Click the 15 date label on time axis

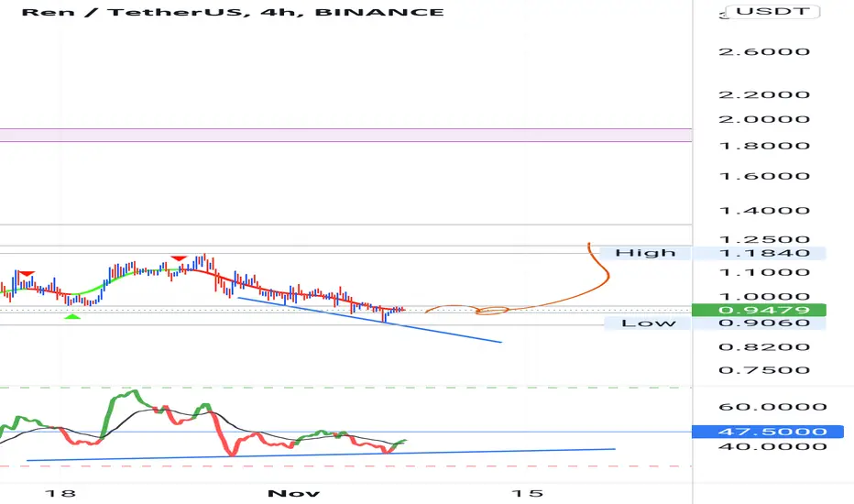pyautogui.click(x=527, y=494)
